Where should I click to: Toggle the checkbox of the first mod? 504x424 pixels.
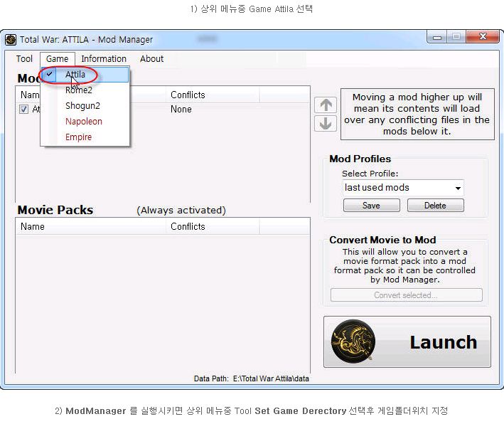tap(23, 109)
